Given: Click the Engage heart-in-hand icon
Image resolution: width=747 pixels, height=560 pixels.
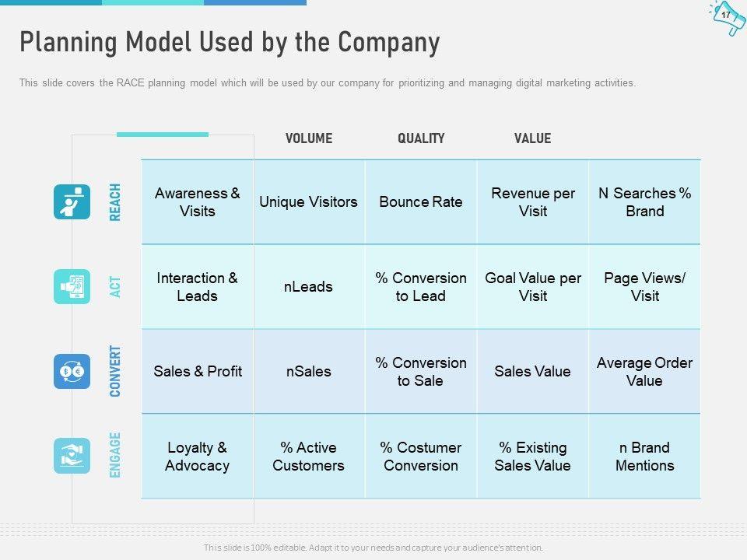Looking at the screenshot, I should (72, 456).
